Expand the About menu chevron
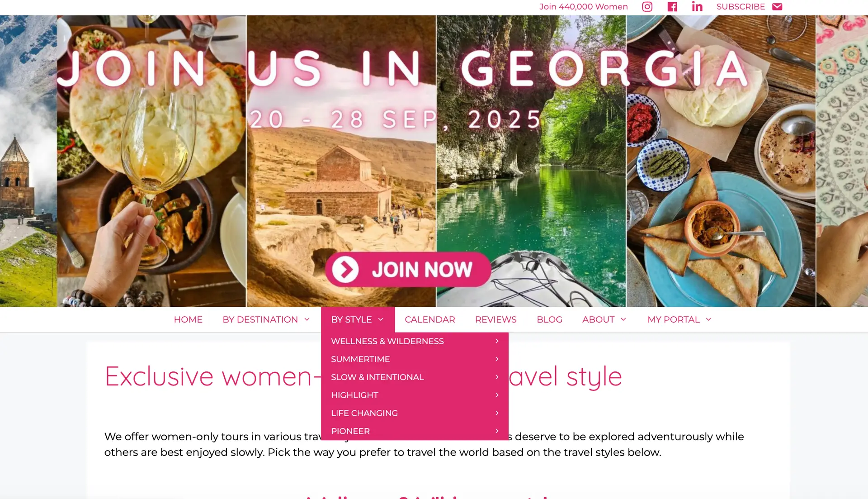 coord(623,319)
